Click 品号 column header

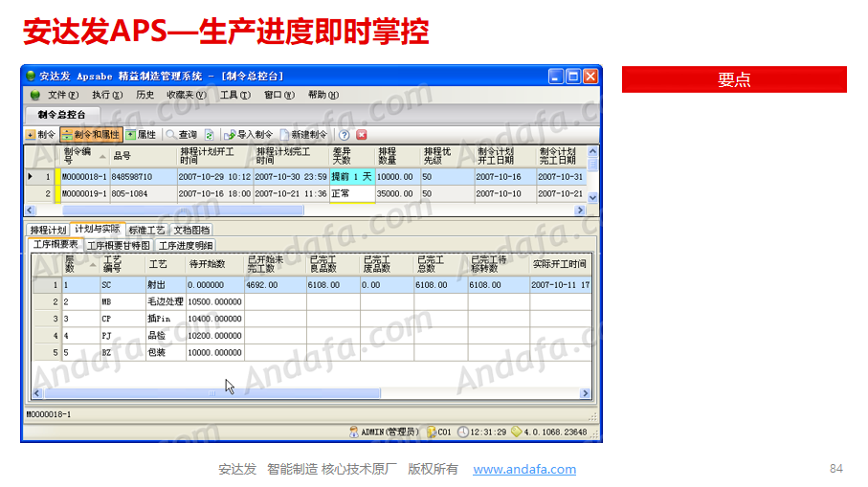144,156
